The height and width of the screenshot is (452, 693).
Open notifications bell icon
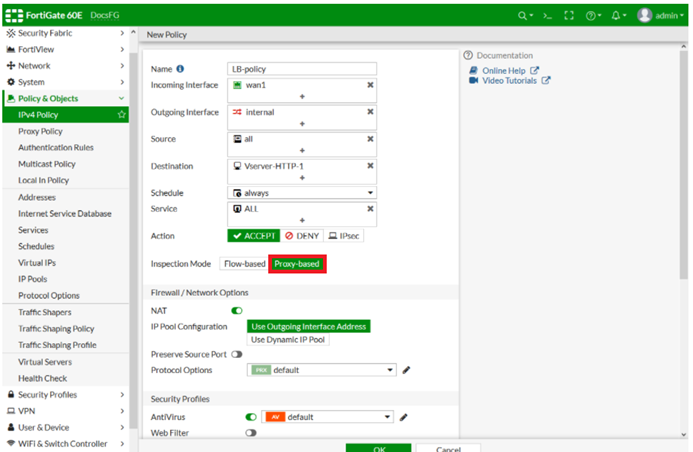[618, 16]
